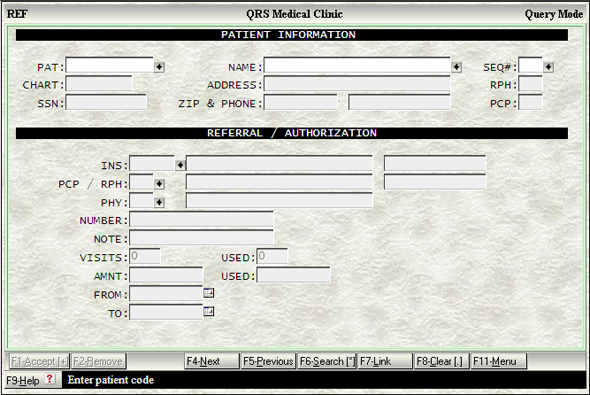The height and width of the screenshot is (395, 590).
Task: Open the PAT field lookup arrow
Action: click(159, 67)
